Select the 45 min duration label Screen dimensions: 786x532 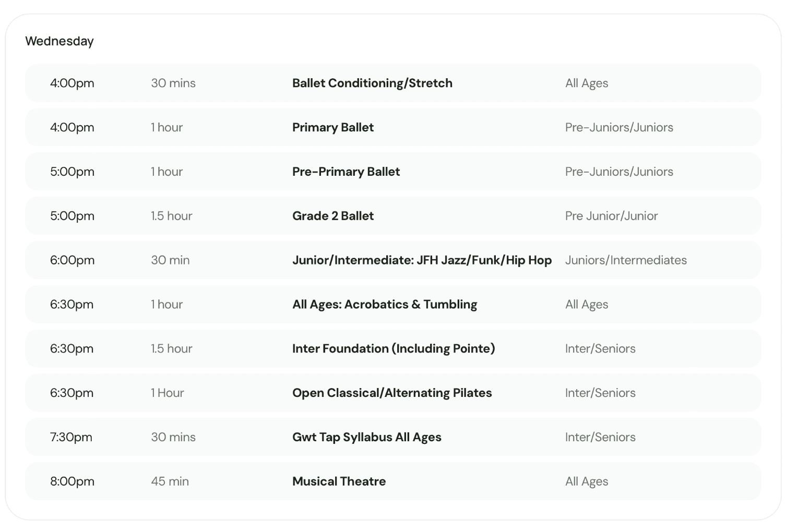point(170,481)
